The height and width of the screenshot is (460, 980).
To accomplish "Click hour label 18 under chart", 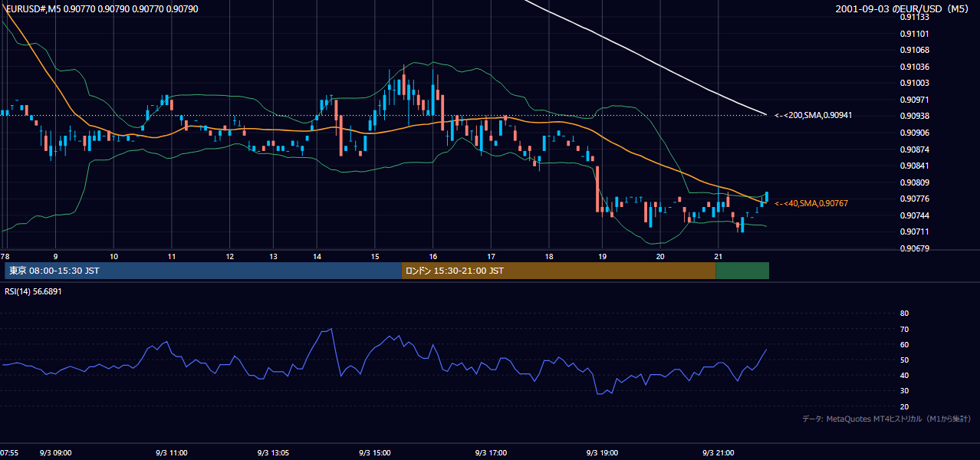I will pyautogui.click(x=549, y=256).
